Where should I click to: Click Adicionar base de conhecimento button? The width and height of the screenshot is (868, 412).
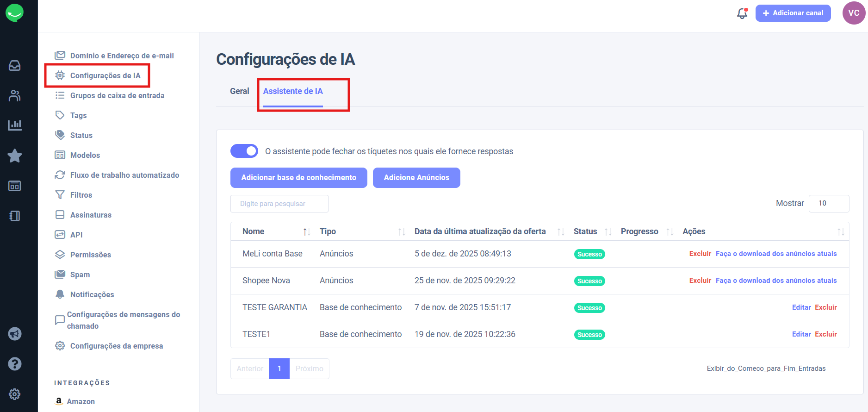[x=298, y=178]
